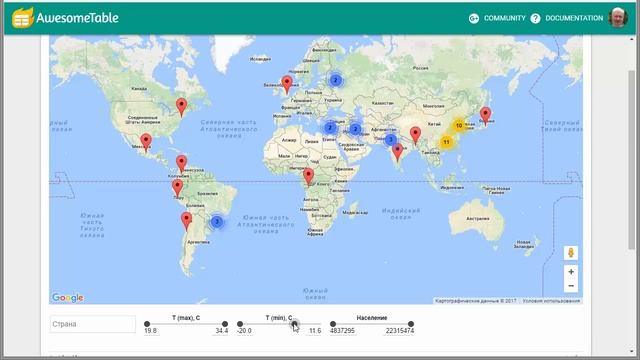Open the blue cluster 2 near Baltic
640x360 pixels.
(336, 80)
